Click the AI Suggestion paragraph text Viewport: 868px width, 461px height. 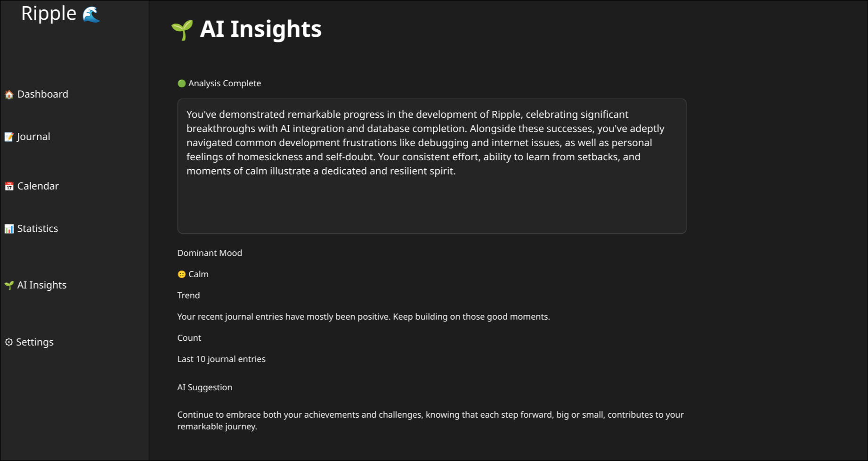pyautogui.click(x=430, y=420)
